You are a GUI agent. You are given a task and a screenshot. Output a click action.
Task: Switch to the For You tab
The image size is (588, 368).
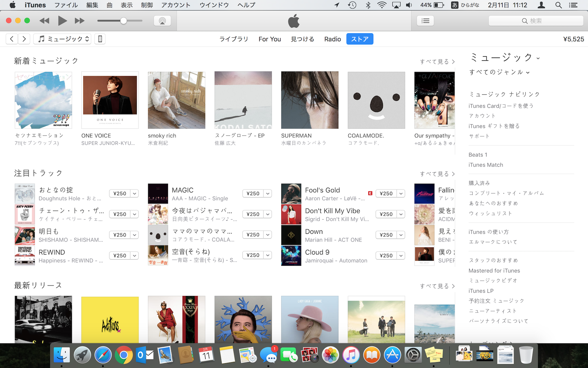pos(270,39)
